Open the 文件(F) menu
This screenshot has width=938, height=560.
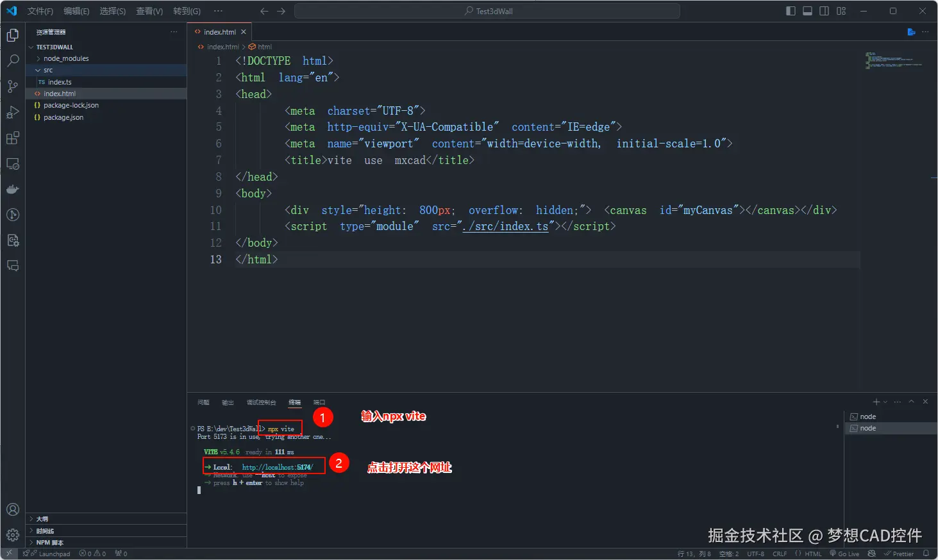pos(40,11)
